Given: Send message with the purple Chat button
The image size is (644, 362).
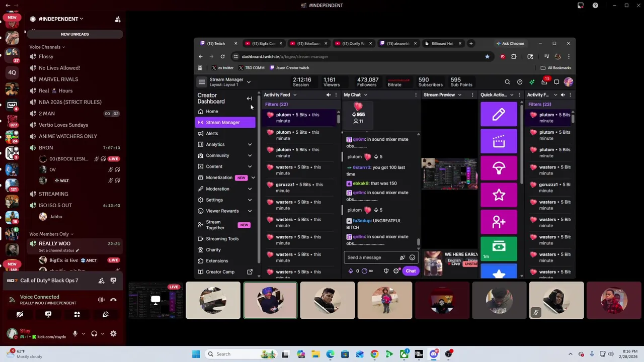Looking at the screenshot, I should click(x=411, y=271).
